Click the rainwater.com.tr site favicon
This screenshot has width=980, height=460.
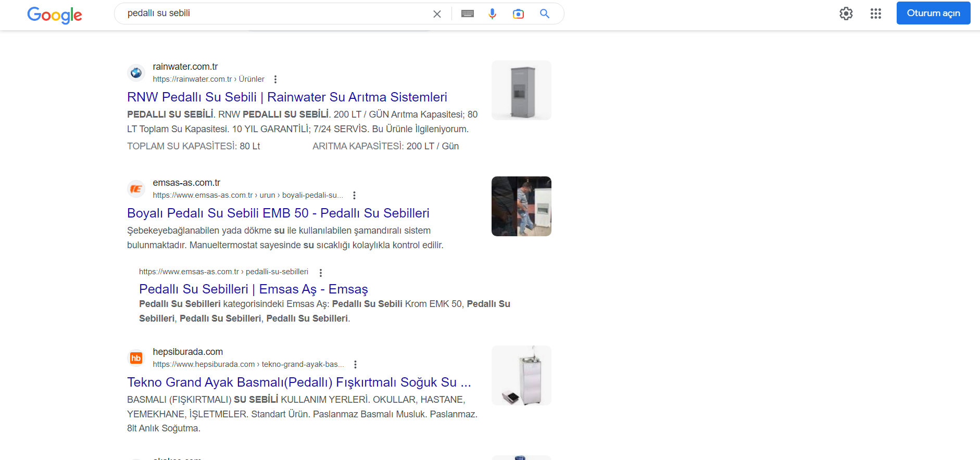tap(136, 73)
